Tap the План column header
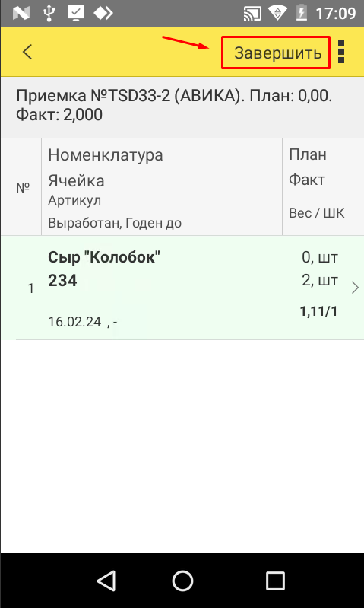This screenshot has height=608, width=364. [x=308, y=154]
